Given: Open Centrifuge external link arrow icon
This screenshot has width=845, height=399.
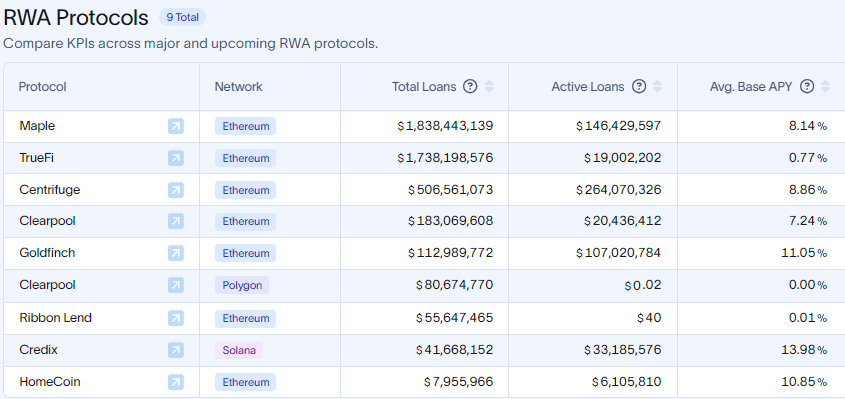Looking at the screenshot, I should coord(176,190).
